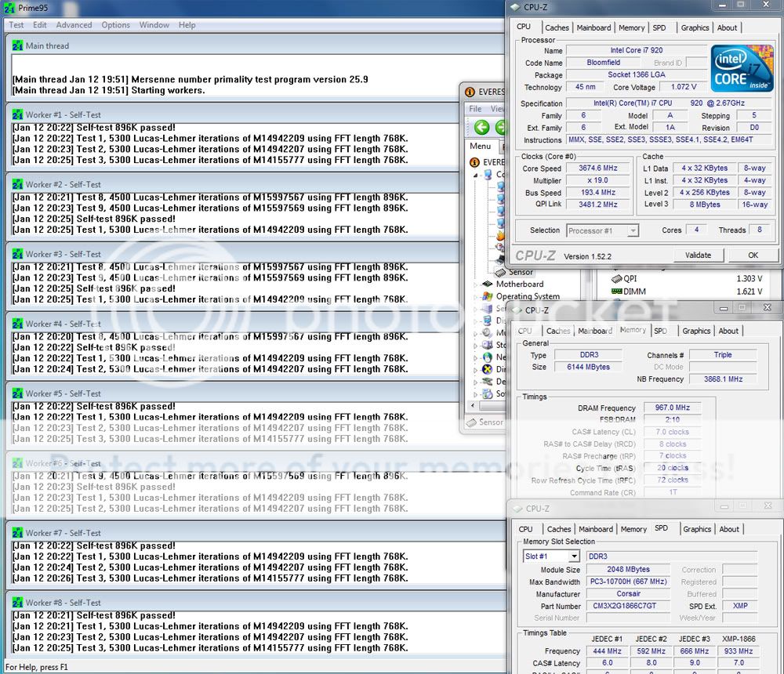Switch to Memory tab in top CPU-Z

pyautogui.click(x=631, y=28)
